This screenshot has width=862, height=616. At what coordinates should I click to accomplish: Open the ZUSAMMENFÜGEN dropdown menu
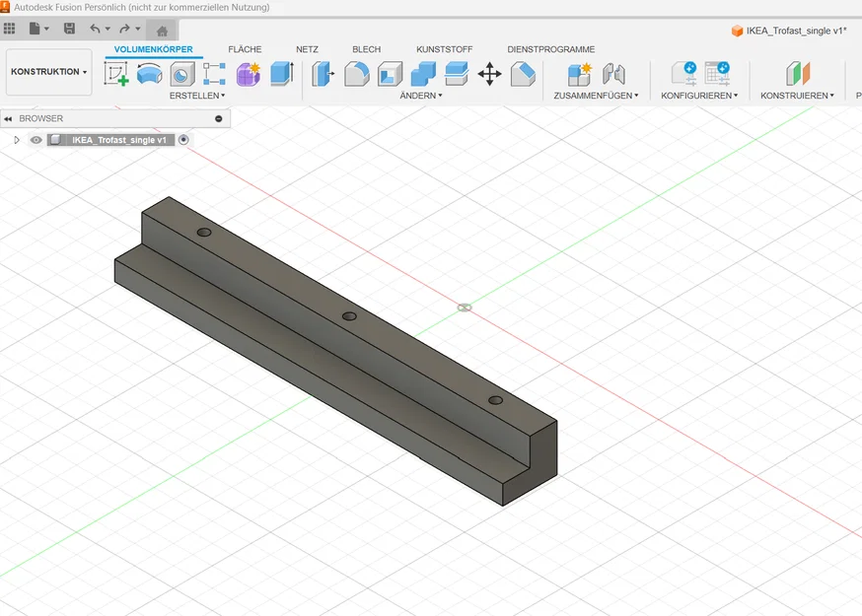click(x=596, y=96)
